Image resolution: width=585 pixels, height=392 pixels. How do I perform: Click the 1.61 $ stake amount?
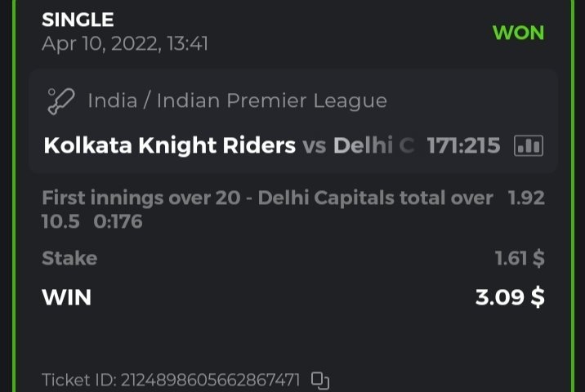pyautogui.click(x=520, y=258)
